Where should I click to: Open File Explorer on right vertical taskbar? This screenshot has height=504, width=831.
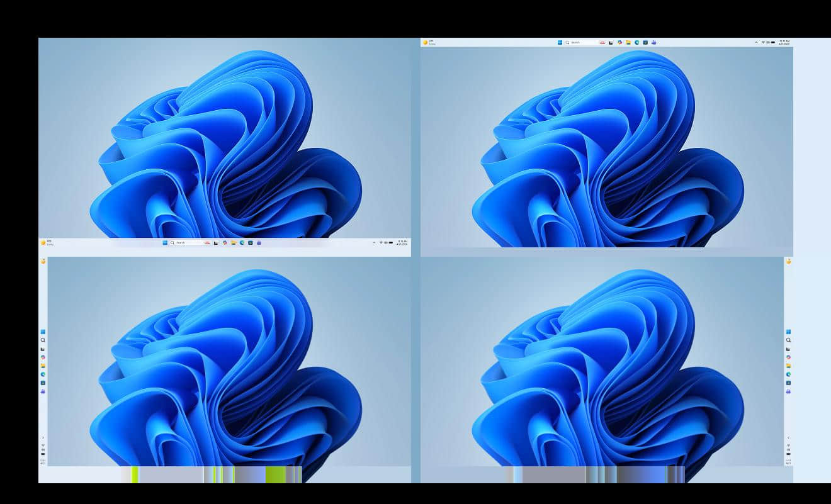click(788, 366)
